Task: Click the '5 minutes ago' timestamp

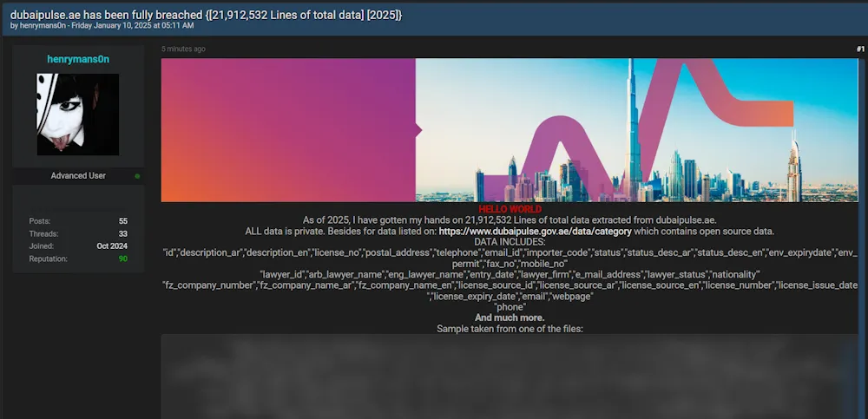Action: click(x=183, y=49)
